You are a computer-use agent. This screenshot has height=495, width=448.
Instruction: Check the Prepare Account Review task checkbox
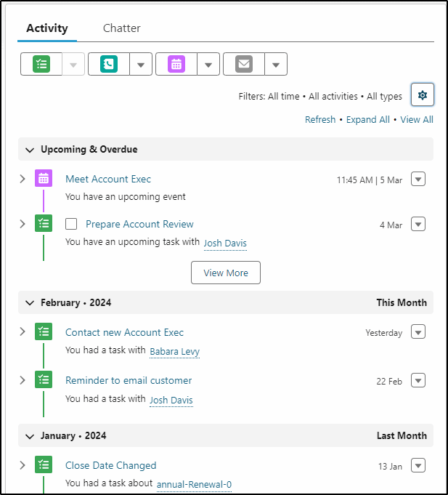(71, 224)
